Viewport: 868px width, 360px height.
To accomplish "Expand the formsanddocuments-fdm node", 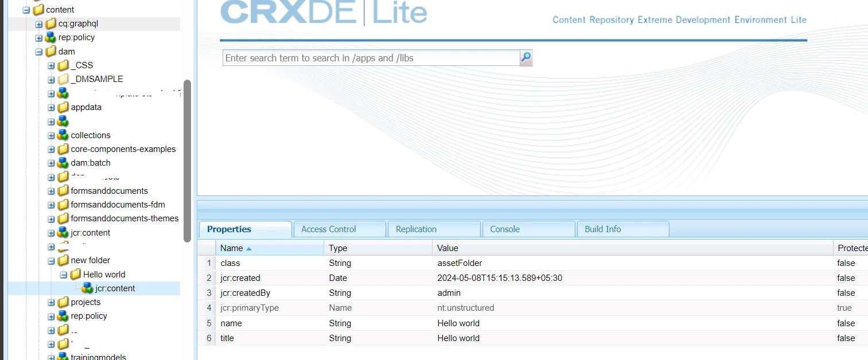I will click(x=51, y=205).
